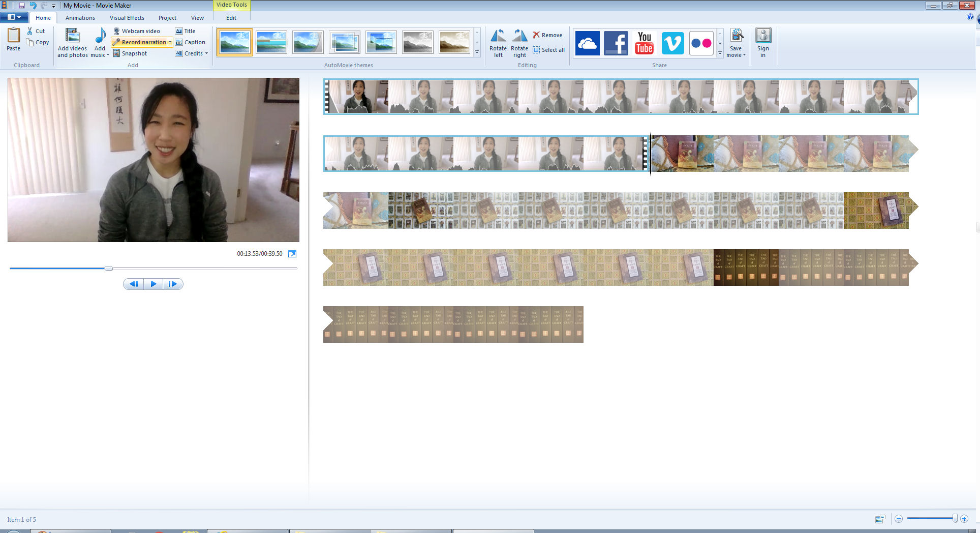
Task: Expand the AutoMovie themes gallery
Action: click(x=477, y=52)
